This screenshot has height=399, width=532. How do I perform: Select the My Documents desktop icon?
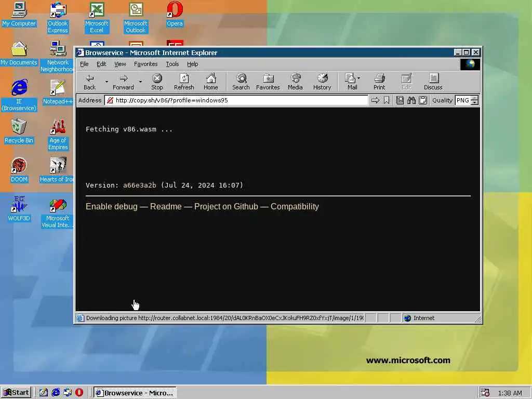[19, 54]
